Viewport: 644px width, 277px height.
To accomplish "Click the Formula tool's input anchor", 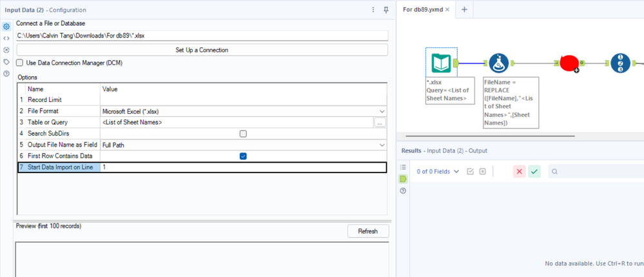I will coord(485,63).
